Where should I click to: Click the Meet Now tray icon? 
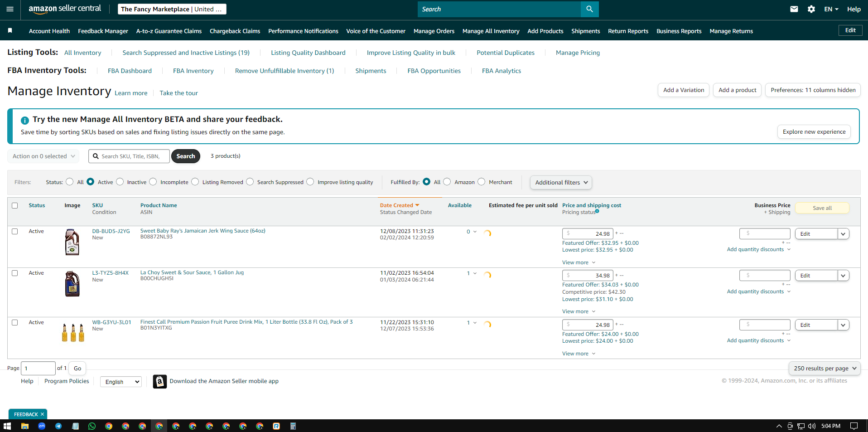tap(790, 426)
